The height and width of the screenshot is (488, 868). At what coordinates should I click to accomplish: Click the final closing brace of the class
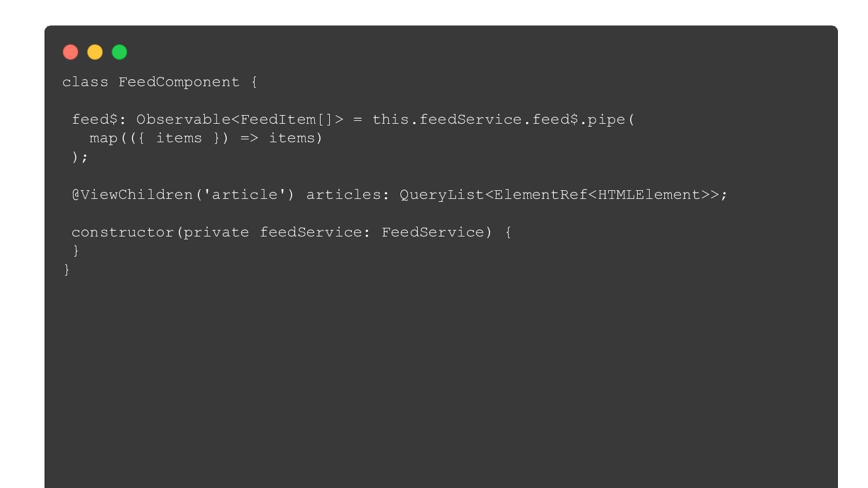point(67,270)
